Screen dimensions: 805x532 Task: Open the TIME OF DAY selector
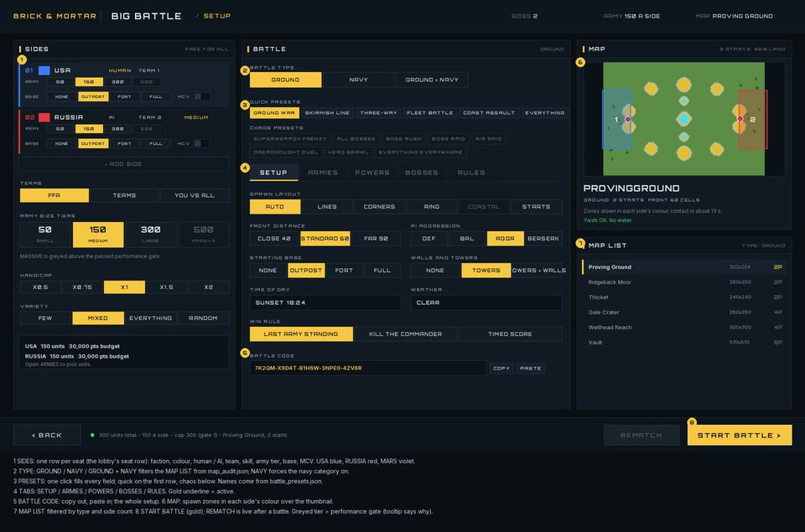coord(325,302)
